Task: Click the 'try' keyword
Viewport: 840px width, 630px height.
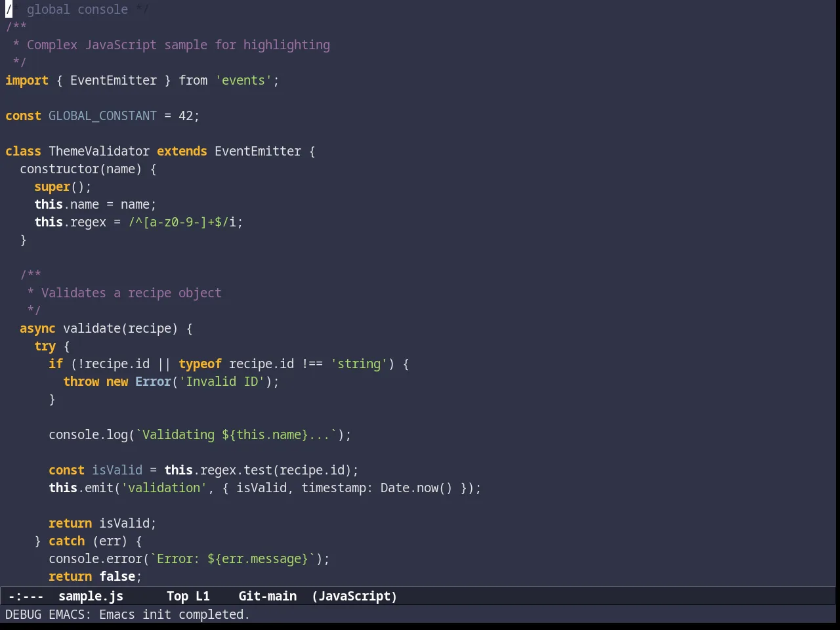Action: point(45,346)
